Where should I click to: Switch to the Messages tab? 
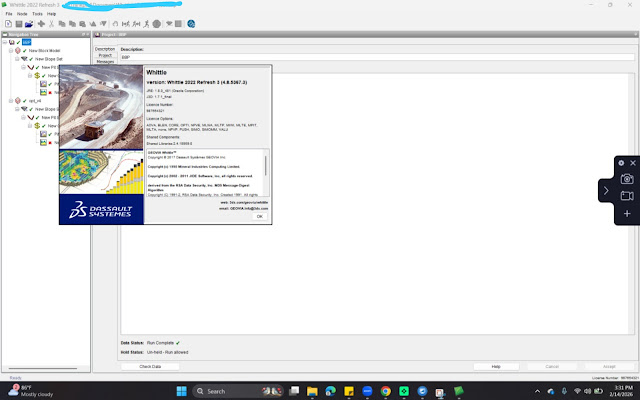[105, 61]
